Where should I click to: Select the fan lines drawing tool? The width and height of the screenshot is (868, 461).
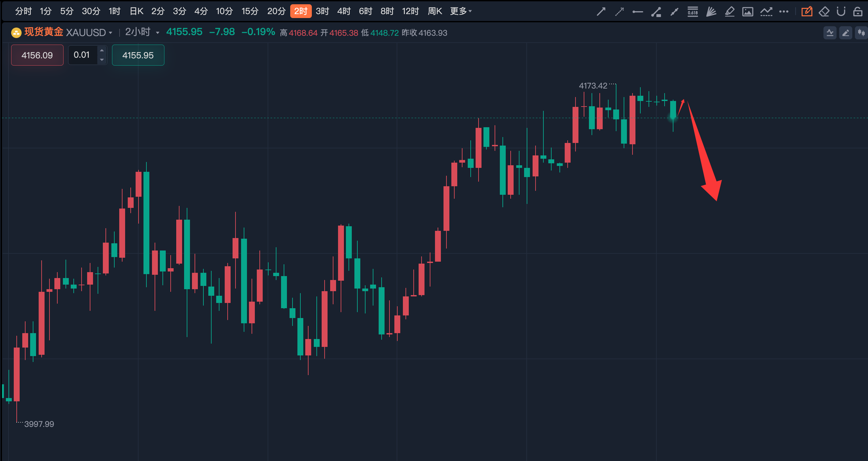[711, 12]
